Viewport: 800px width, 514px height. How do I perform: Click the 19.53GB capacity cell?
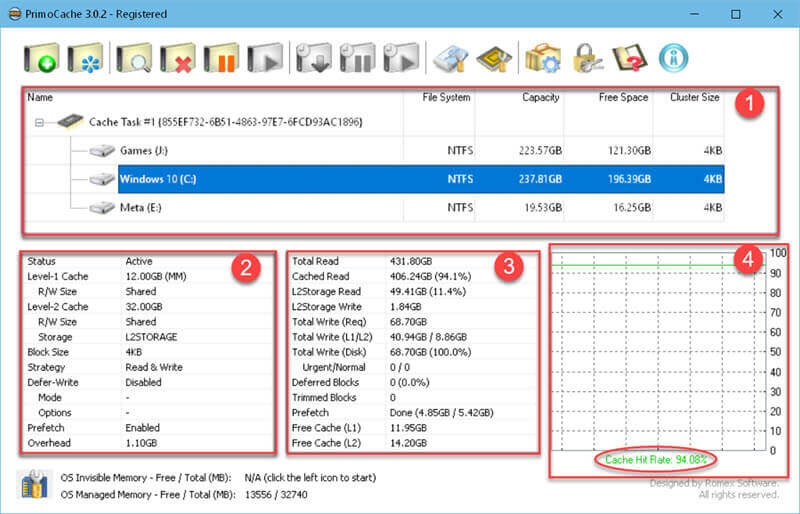point(543,208)
